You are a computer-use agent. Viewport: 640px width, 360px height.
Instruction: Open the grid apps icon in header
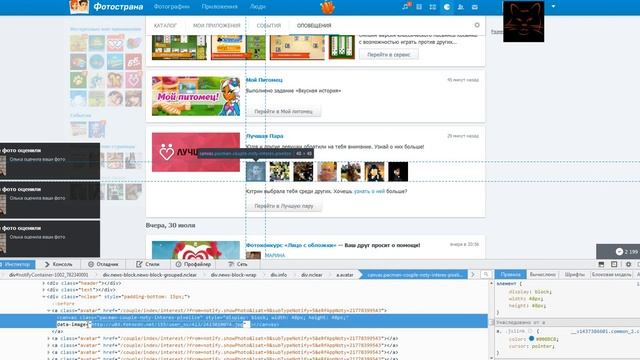pyautogui.click(x=433, y=7)
